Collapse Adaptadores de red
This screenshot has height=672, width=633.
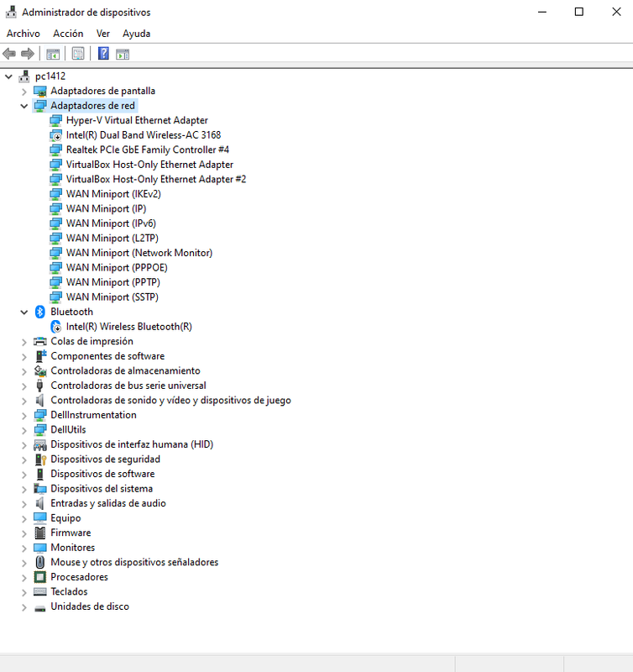[24, 106]
